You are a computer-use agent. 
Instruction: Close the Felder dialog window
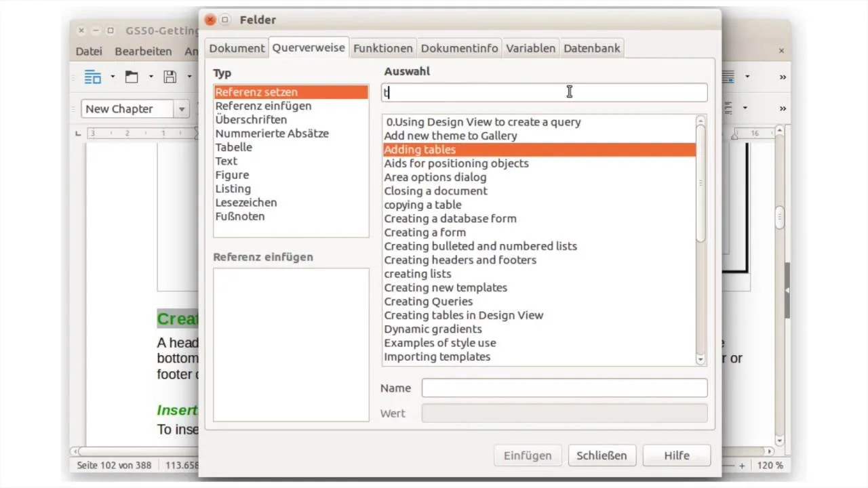point(210,20)
